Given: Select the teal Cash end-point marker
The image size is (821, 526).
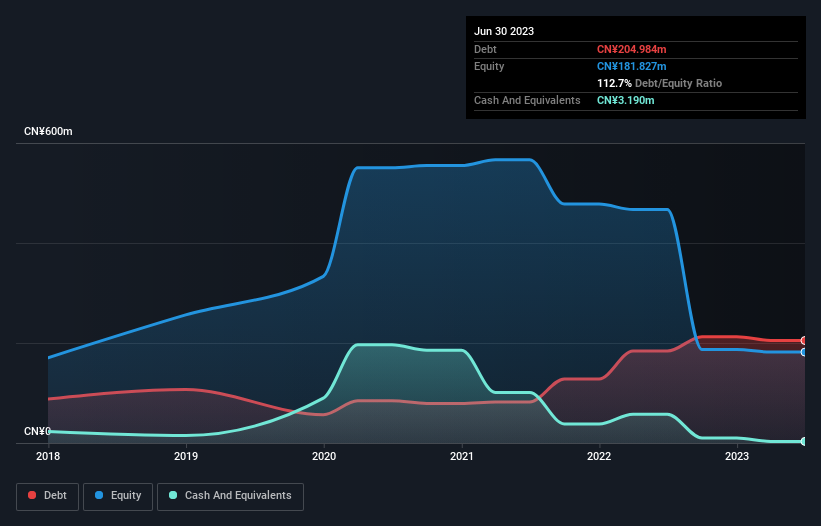Looking at the screenshot, I should pos(804,442).
